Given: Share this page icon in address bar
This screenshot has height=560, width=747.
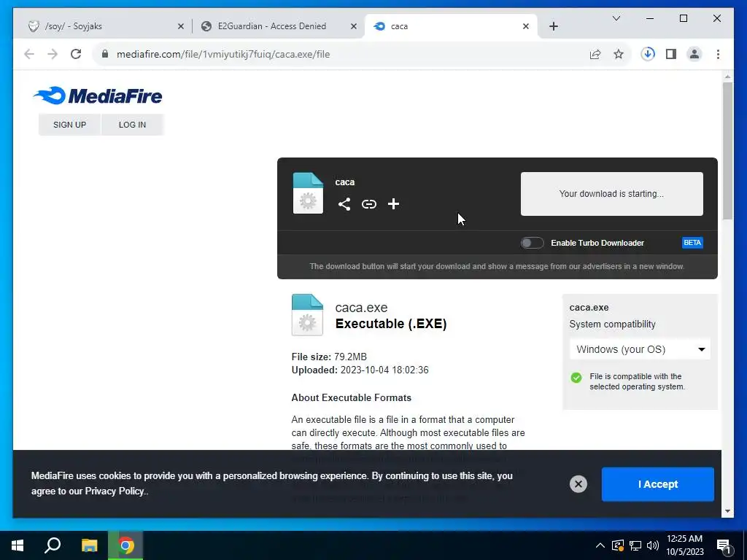Looking at the screenshot, I should point(595,54).
